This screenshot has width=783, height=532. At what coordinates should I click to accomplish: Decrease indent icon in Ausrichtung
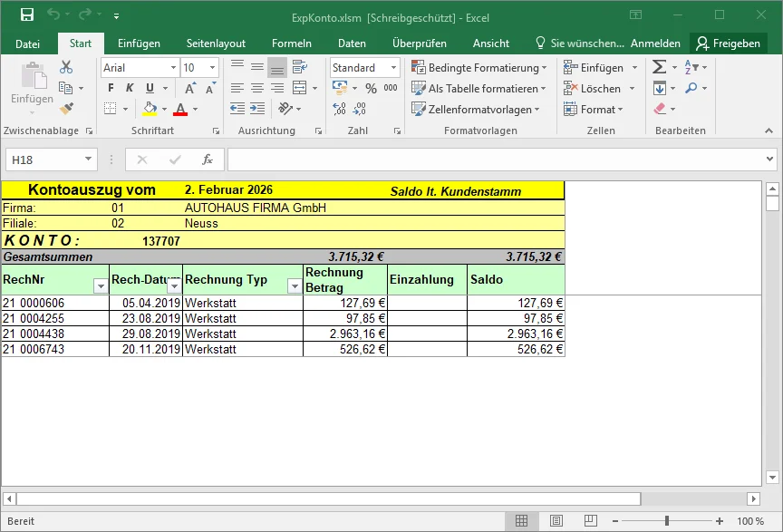click(237, 109)
